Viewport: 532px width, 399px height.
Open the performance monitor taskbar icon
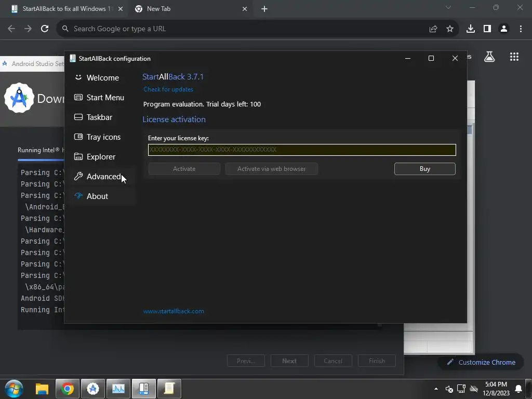118,389
